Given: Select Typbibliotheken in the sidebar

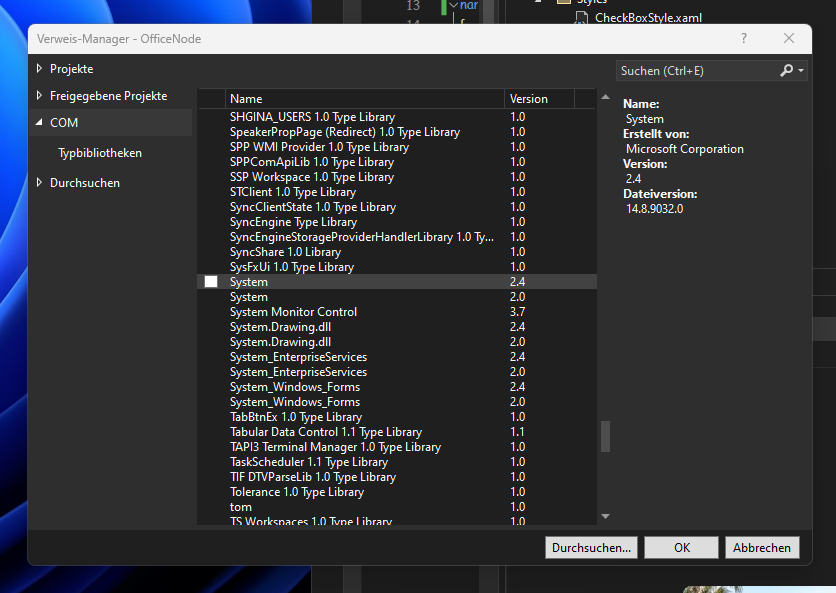Looking at the screenshot, I should (100, 153).
